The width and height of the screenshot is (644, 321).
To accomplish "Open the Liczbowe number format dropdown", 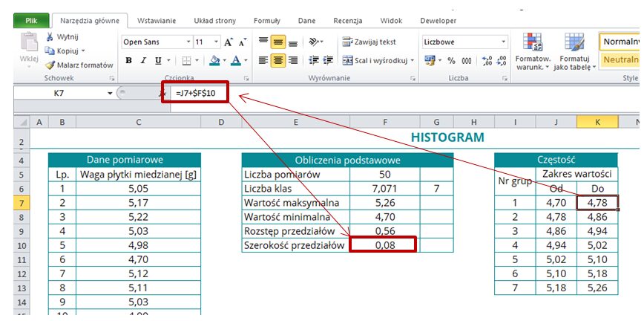I will tap(504, 42).
